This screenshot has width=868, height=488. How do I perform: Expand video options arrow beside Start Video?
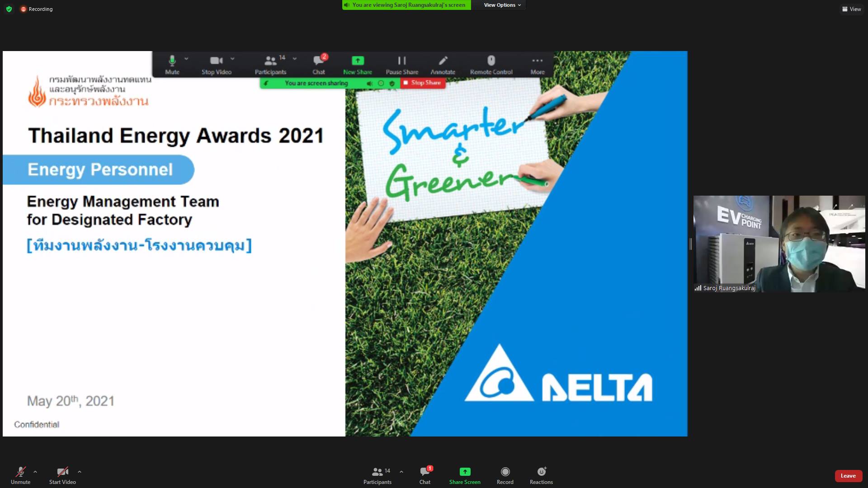click(80, 472)
